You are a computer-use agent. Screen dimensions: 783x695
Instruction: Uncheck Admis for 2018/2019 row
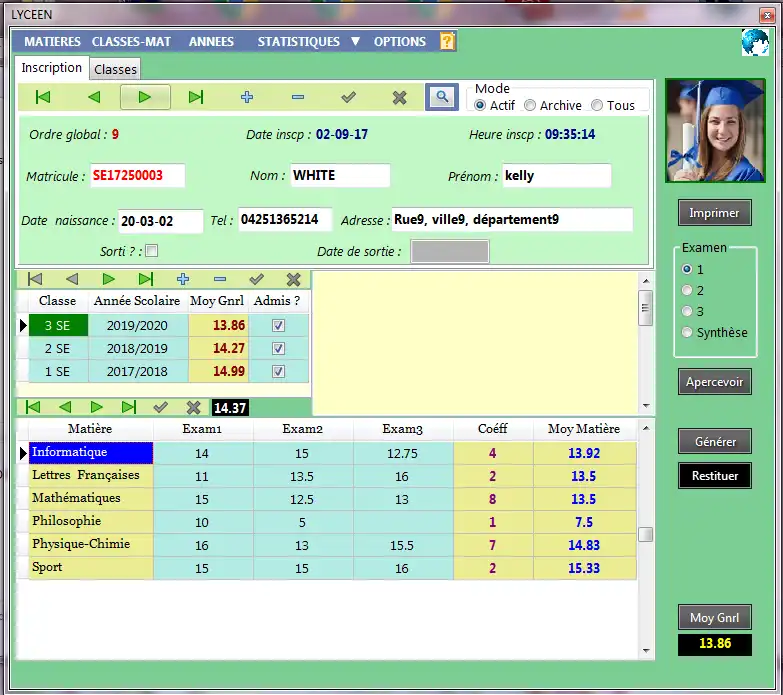click(x=278, y=348)
